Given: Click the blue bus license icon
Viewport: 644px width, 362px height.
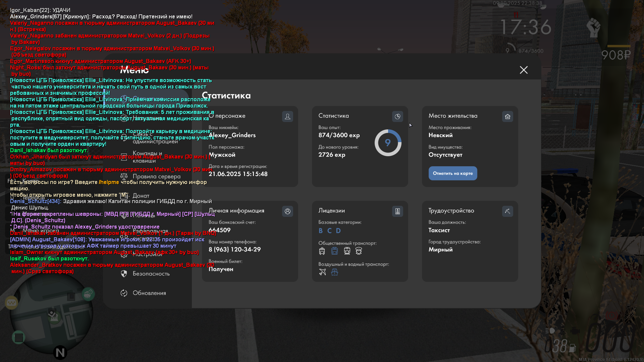Looking at the screenshot, I should pyautogui.click(x=334, y=251).
